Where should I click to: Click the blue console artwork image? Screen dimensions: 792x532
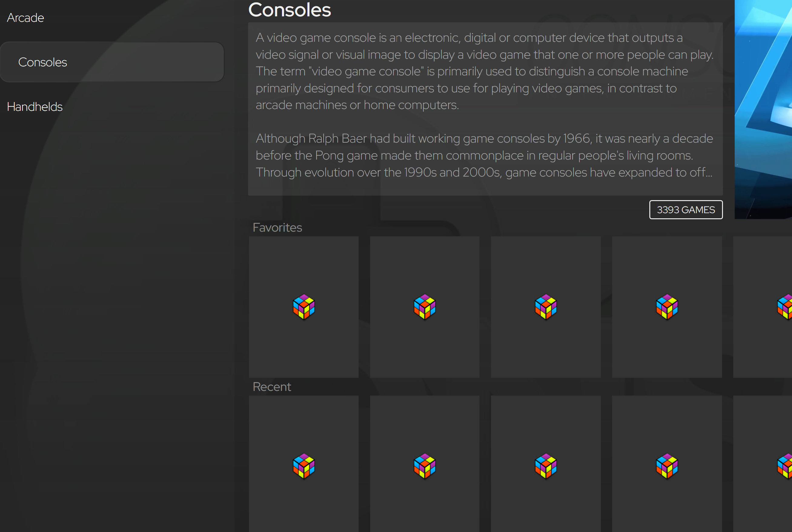click(763, 109)
